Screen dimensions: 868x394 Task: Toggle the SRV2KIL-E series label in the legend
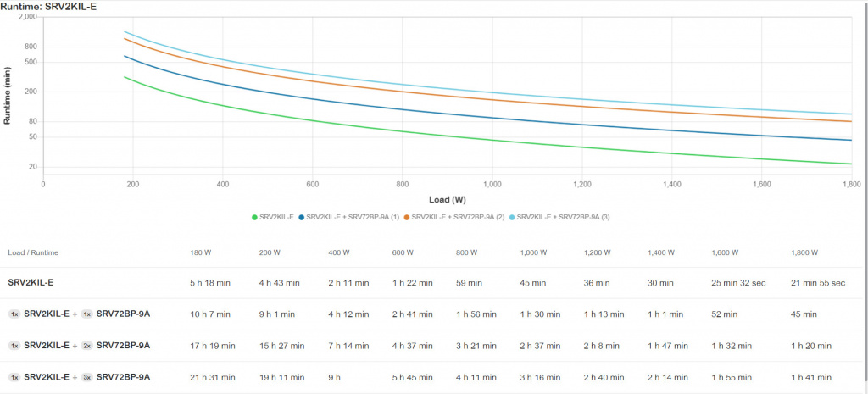tap(276, 218)
